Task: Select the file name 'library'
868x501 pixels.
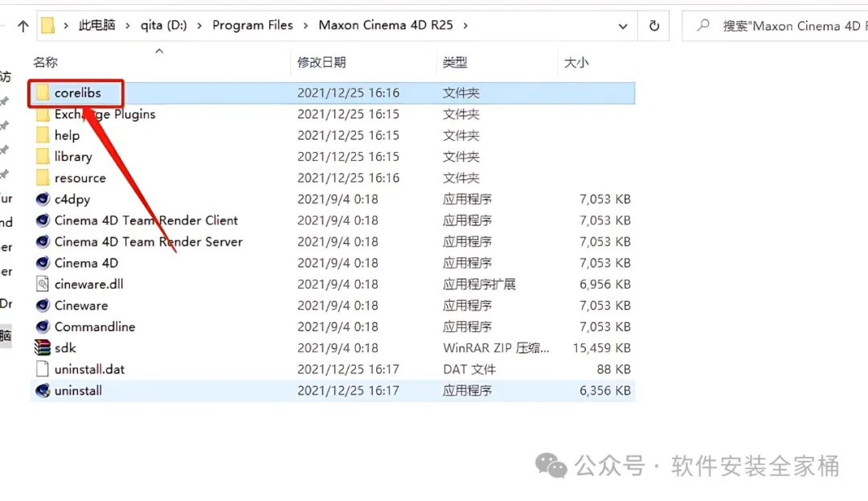Action: [x=73, y=156]
